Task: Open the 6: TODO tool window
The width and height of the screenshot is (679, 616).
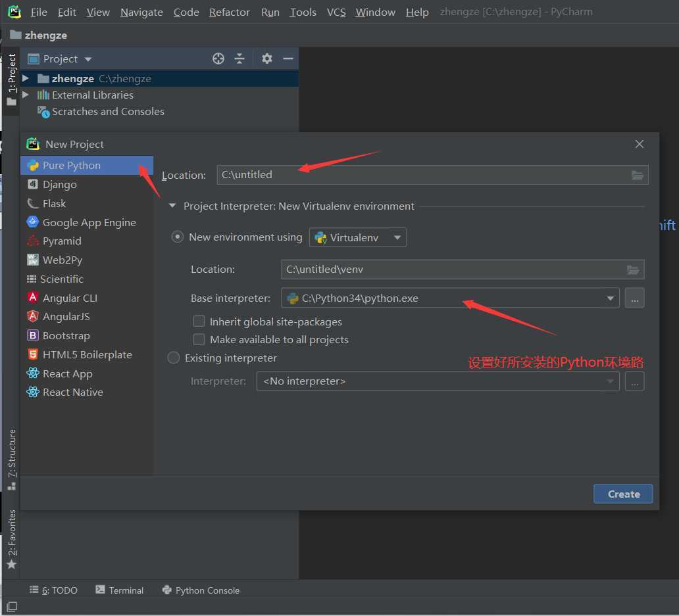Action: pos(54,590)
